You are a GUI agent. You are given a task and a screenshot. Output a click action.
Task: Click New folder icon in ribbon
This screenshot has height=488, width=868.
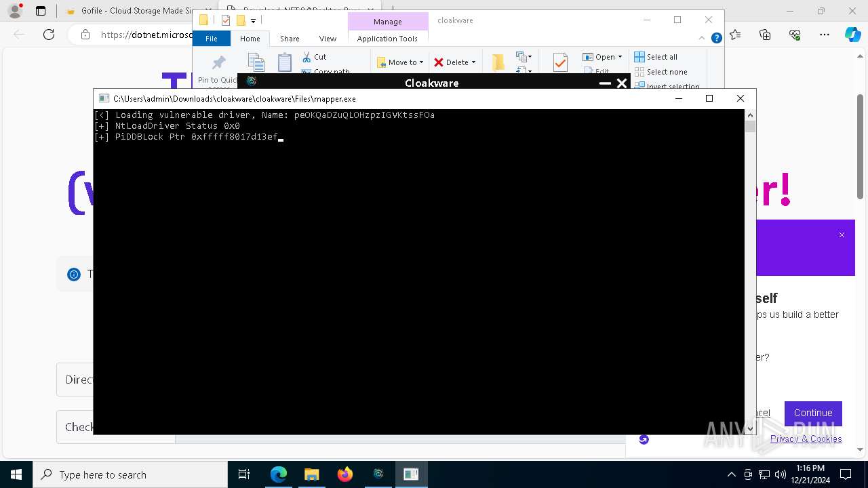[x=498, y=62]
